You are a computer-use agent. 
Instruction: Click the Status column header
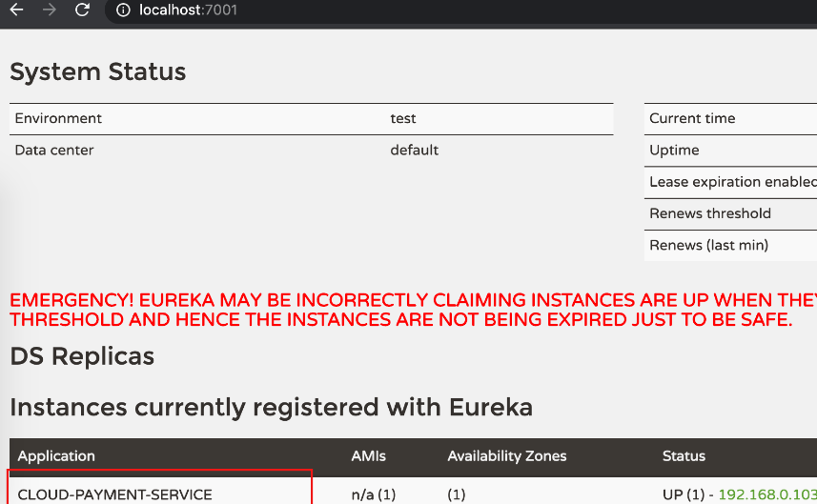click(x=684, y=456)
